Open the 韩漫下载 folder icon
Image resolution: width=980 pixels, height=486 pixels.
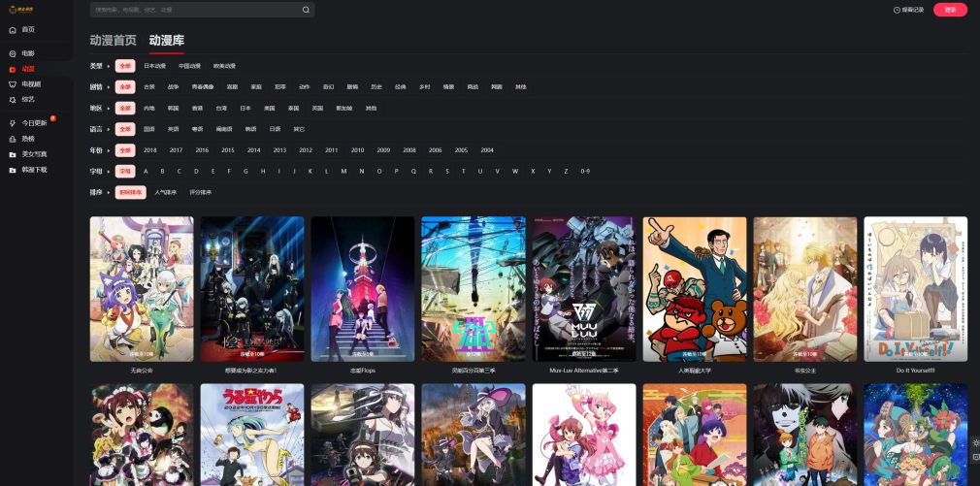point(13,170)
